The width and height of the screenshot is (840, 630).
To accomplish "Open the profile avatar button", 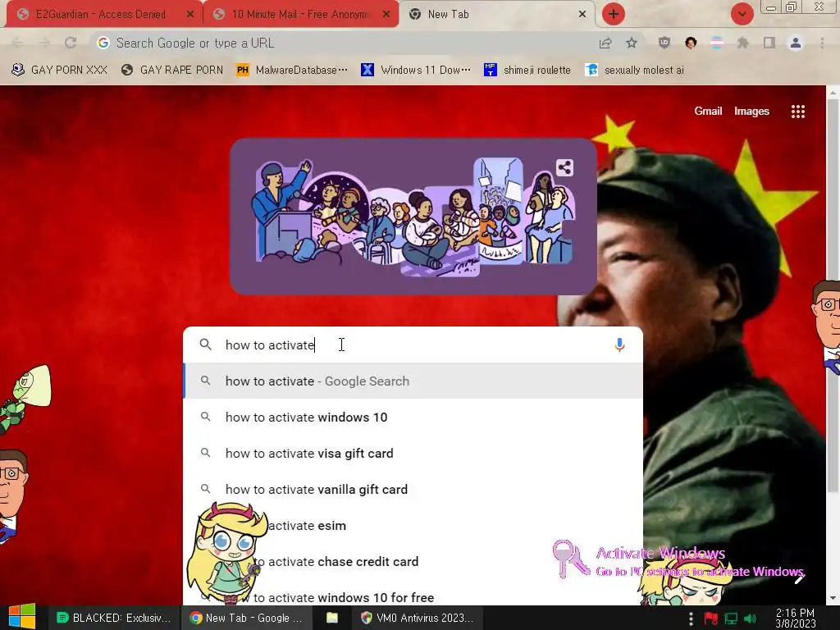I will point(796,43).
